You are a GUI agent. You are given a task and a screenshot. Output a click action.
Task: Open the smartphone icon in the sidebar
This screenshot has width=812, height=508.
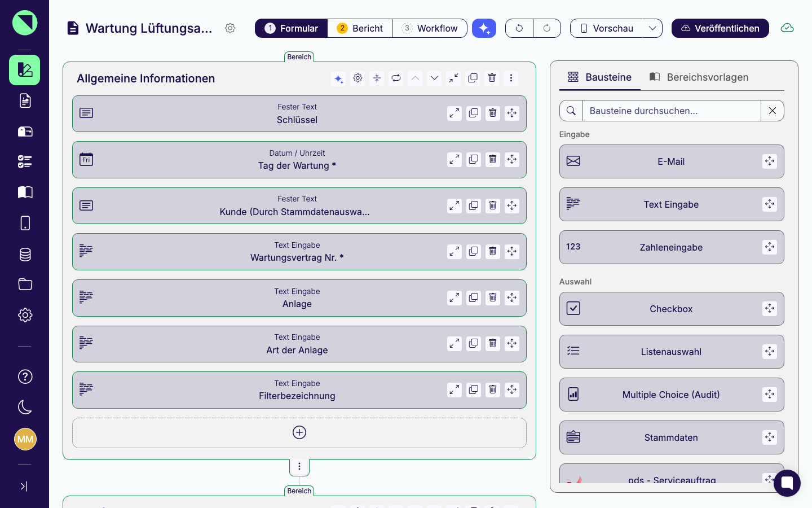pos(25,223)
